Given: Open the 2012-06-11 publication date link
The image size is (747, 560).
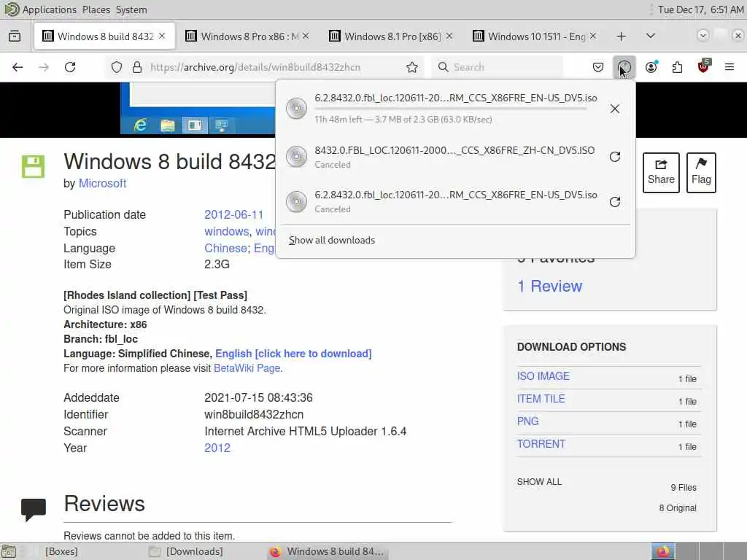Looking at the screenshot, I should pyautogui.click(x=233, y=215).
